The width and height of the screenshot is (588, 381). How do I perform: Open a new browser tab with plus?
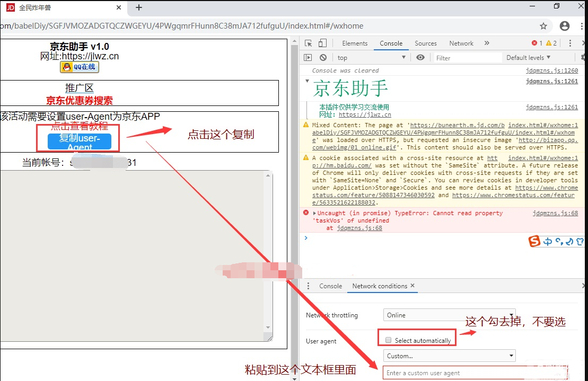click(x=139, y=7)
